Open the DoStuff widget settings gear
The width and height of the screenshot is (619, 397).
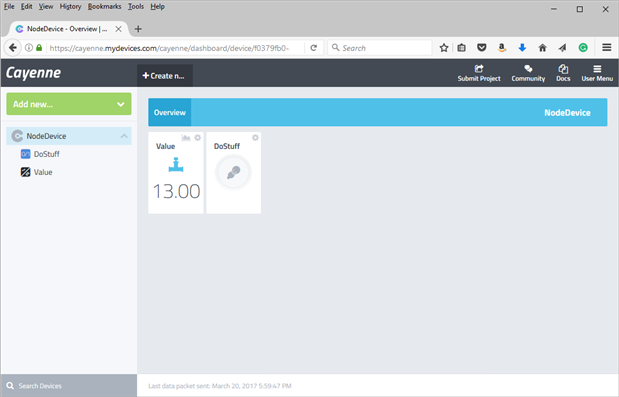pyautogui.click(x=255, y=138)
